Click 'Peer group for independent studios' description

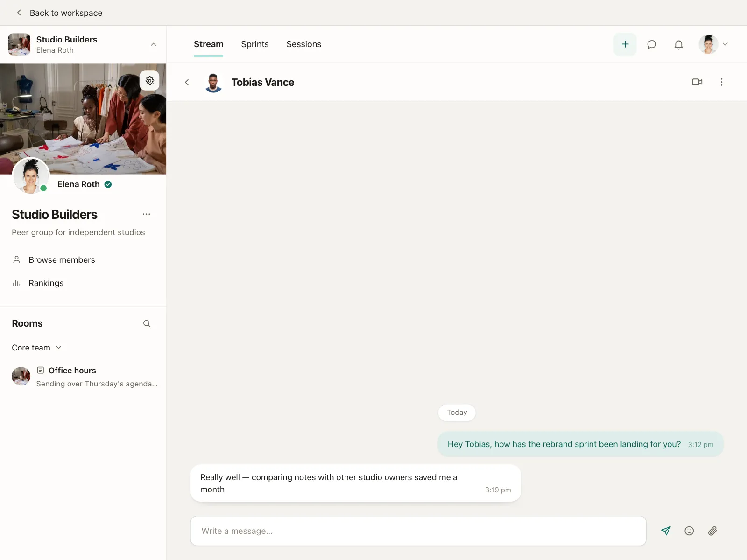[x=78, y=232]
